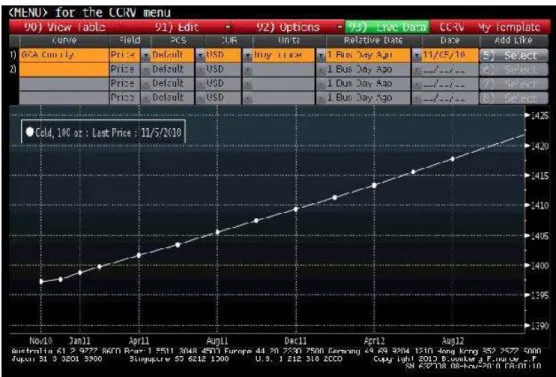This screenshot has width=556, height=377.
Task: Click the Gold 100 oz Last Price legend box
Action: pos(103,132)
